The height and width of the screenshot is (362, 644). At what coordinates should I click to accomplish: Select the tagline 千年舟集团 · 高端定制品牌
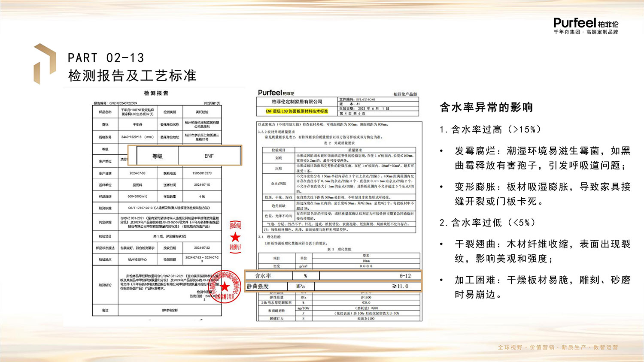click(586, 32)
